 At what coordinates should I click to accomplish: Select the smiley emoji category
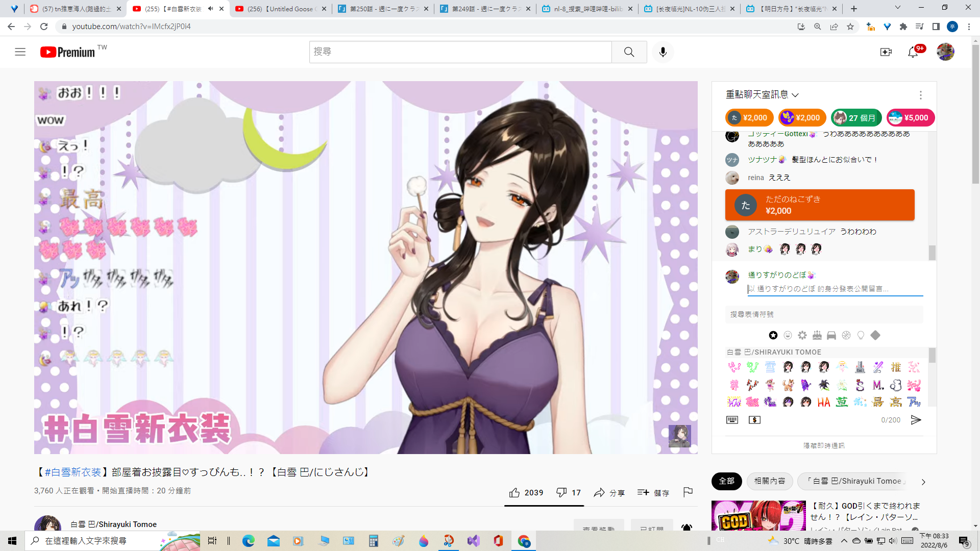point(788,335)
